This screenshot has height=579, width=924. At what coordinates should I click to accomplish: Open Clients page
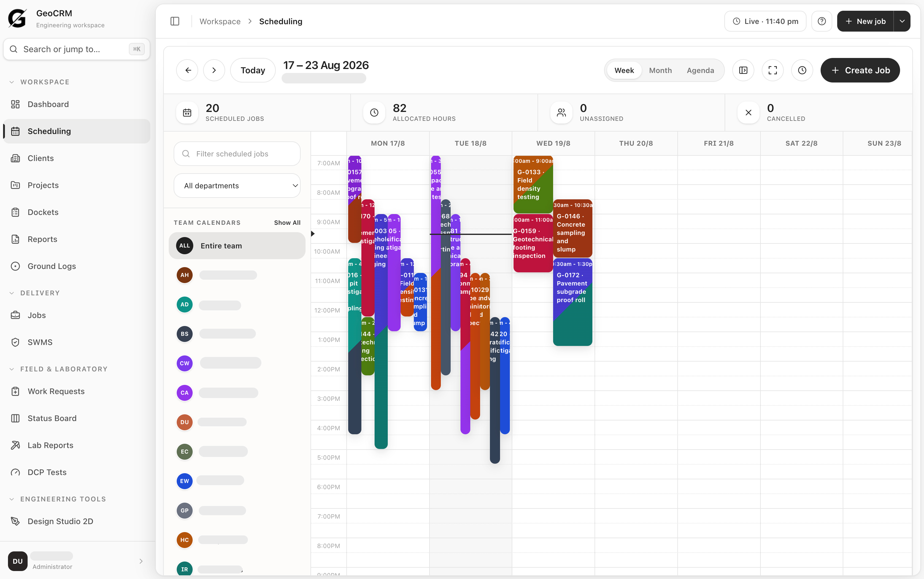pos(77,158)
